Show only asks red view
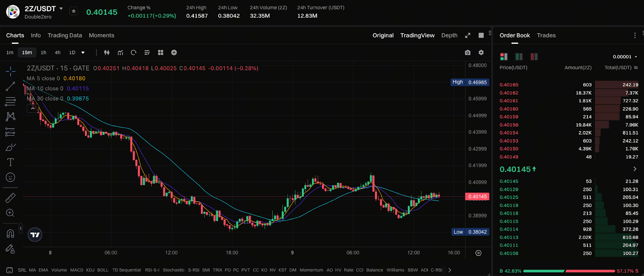The height and width of the screenshot is (276, 644). [534, 57]
